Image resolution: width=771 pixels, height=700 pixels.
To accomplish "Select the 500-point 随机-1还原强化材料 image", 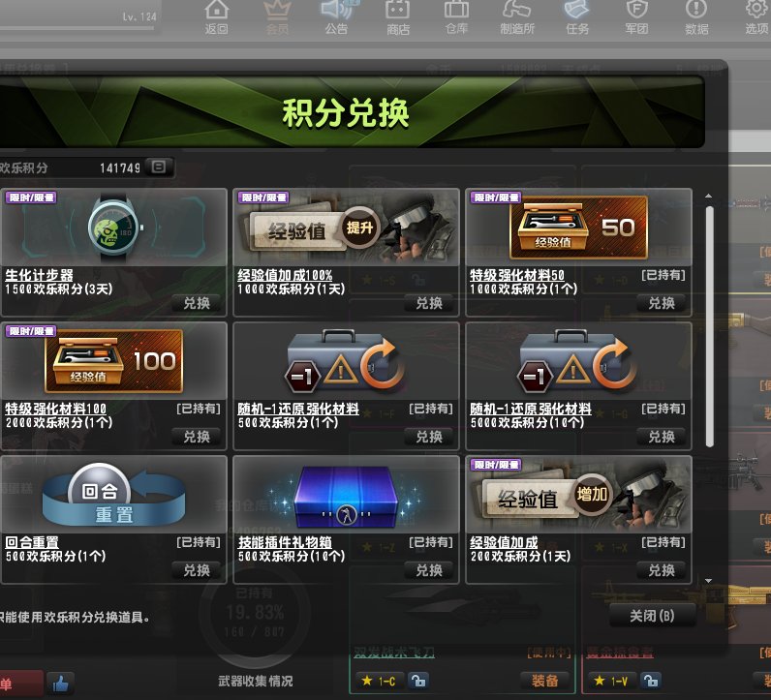I will coord(346,361).
